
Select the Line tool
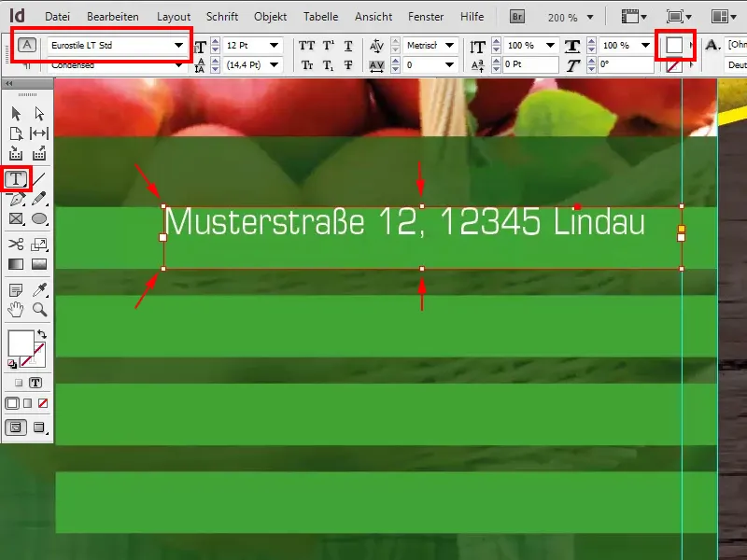pos(39,179)
